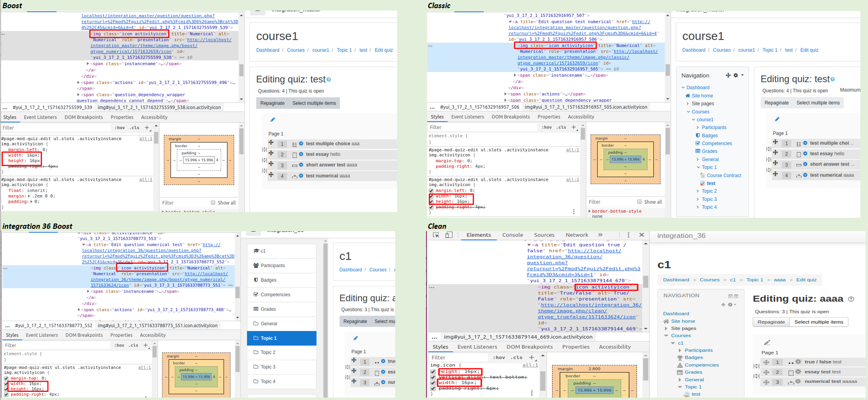This screenshot has width=868, height=400.
Task: Open 'Course Contract' link in Classic navigation
Action: [724, 176]
